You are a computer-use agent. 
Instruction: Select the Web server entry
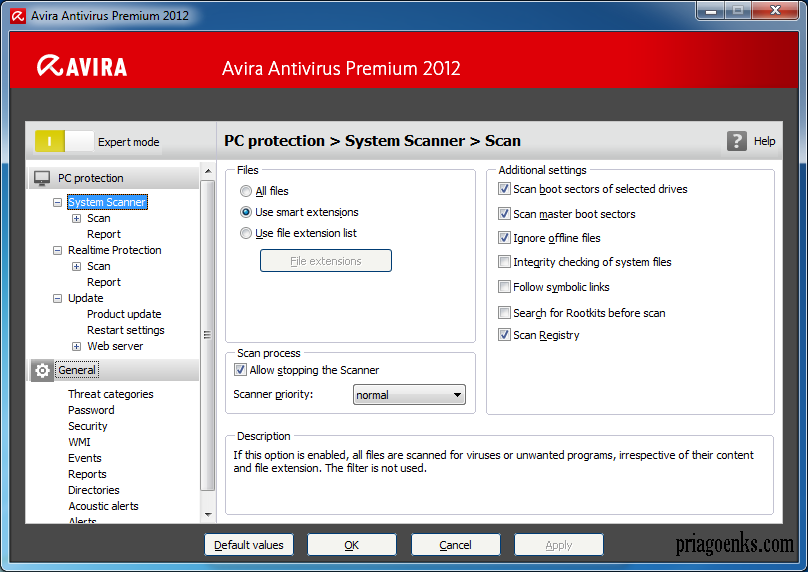click(115, 346)
